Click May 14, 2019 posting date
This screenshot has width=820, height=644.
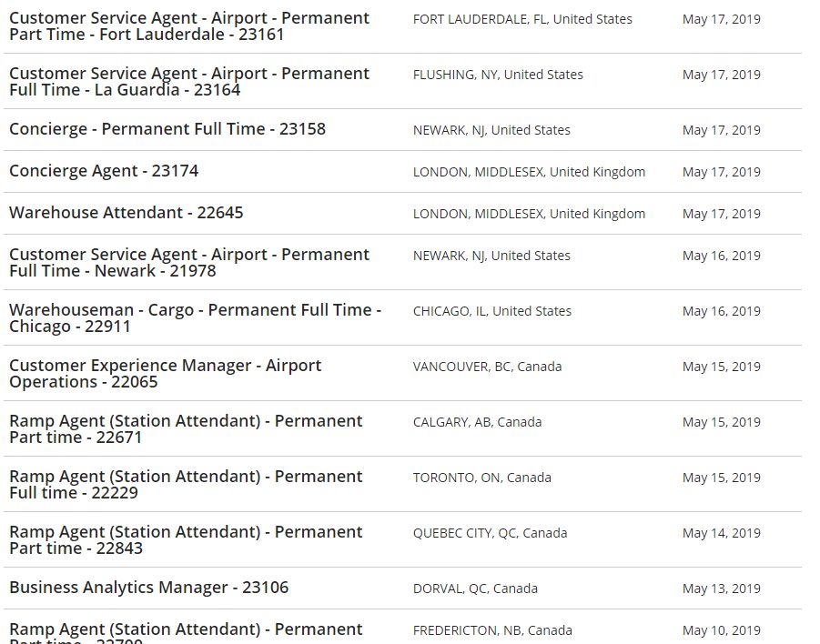point(721,533)
